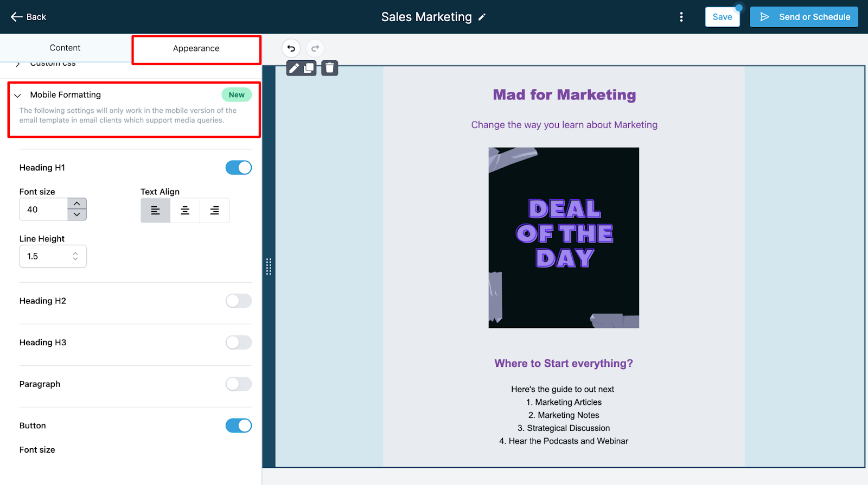The height and width of the screenshot is (495, 868).
Task: Delete the block using trash icon
Action: pyautogui.click(x=330, y=68)
